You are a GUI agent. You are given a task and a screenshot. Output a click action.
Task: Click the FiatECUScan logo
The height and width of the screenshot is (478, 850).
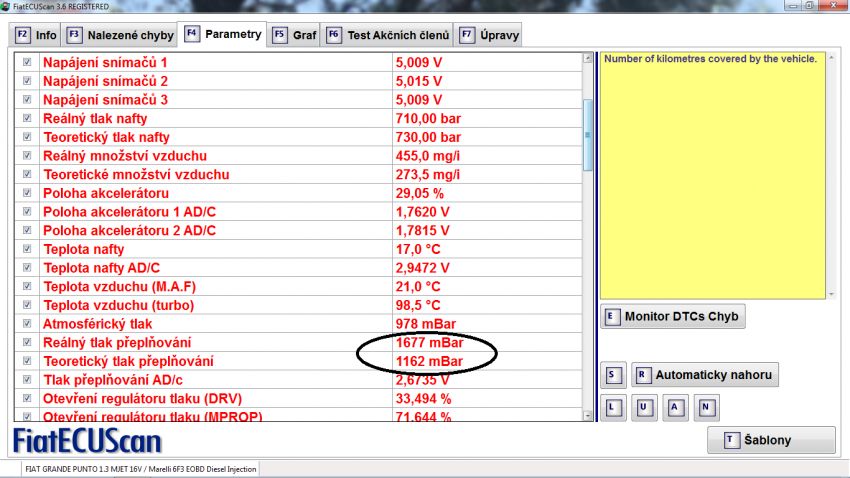tap(87, 441)
